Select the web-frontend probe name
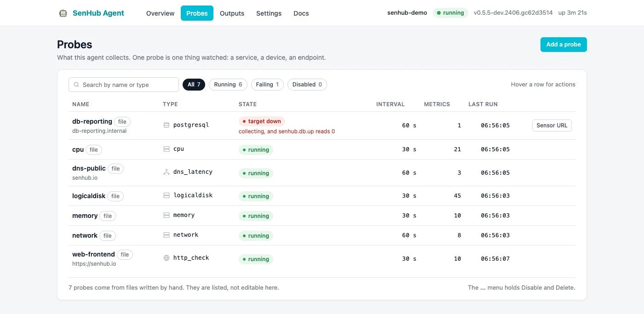644x314 pixels. [93, 254]
